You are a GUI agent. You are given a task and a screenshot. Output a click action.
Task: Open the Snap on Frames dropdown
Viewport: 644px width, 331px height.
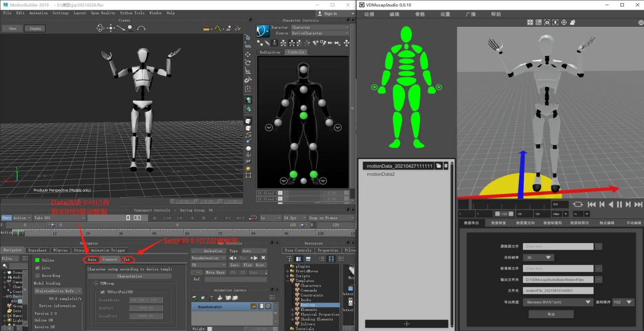332,218
